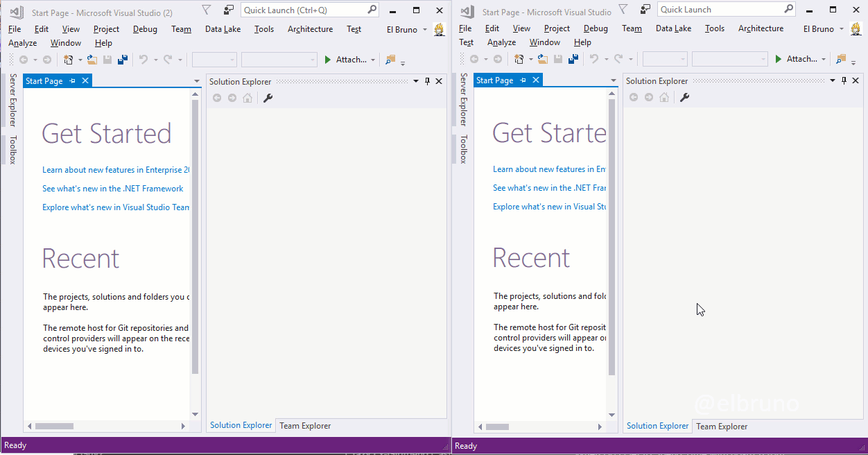Open Window menu in right window

[545, 42]
